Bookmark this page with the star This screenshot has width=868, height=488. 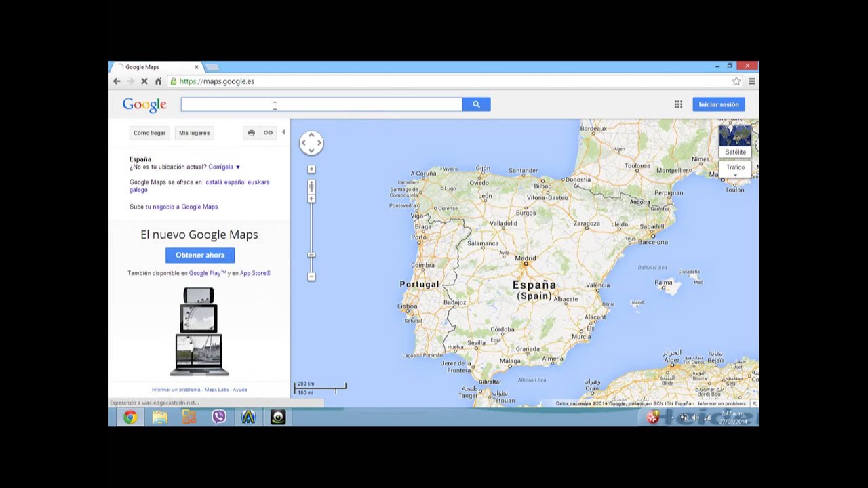(736, 81)
